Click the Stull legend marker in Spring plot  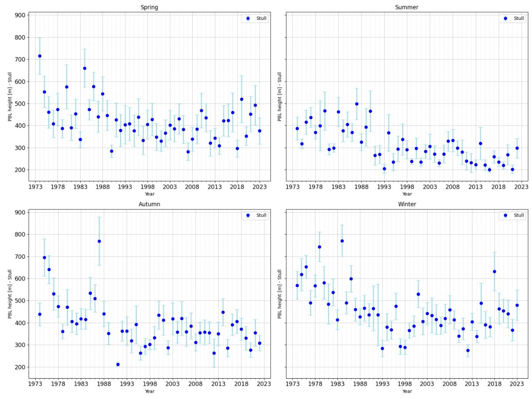(x=248, y=19)
